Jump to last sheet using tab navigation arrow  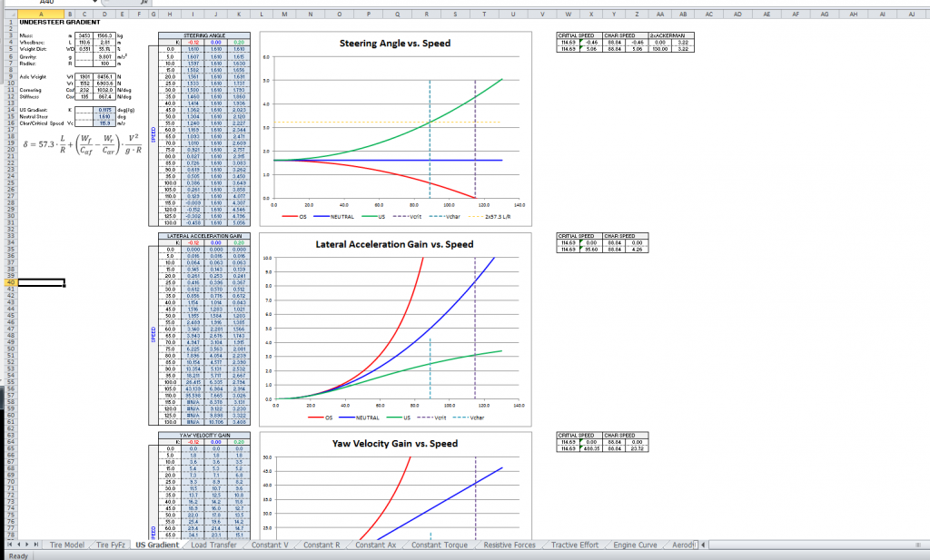point(37,545)
